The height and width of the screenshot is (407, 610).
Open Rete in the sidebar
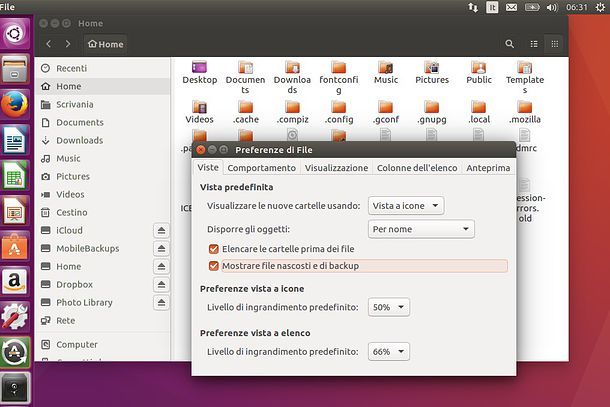coord(103,321)
